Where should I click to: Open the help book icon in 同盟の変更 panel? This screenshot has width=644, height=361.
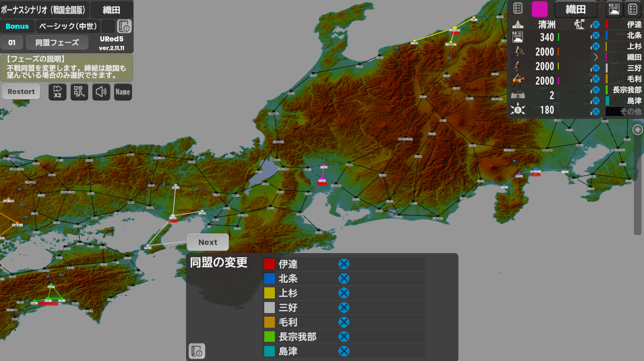click(x=197, y=350)
